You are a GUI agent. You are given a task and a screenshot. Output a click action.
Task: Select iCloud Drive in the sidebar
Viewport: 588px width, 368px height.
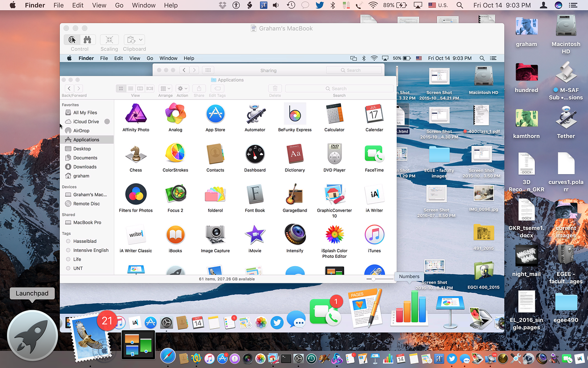pos(87,121)
